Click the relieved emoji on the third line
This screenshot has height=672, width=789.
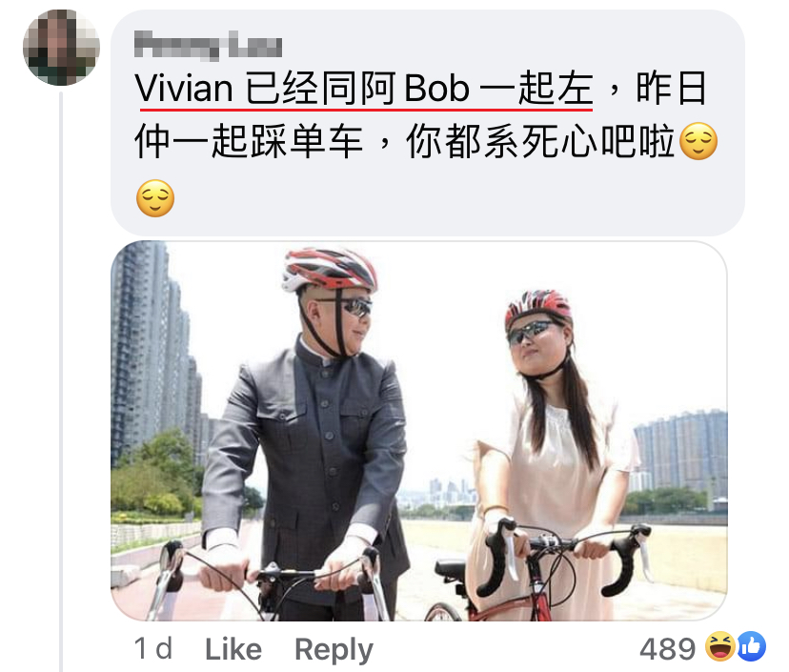[155, 198]
